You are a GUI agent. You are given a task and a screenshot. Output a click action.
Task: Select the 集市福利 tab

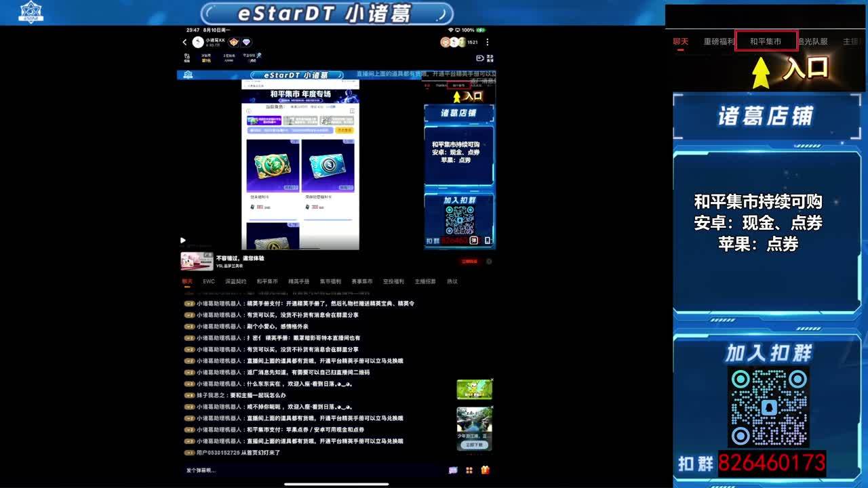pos(331,281)
